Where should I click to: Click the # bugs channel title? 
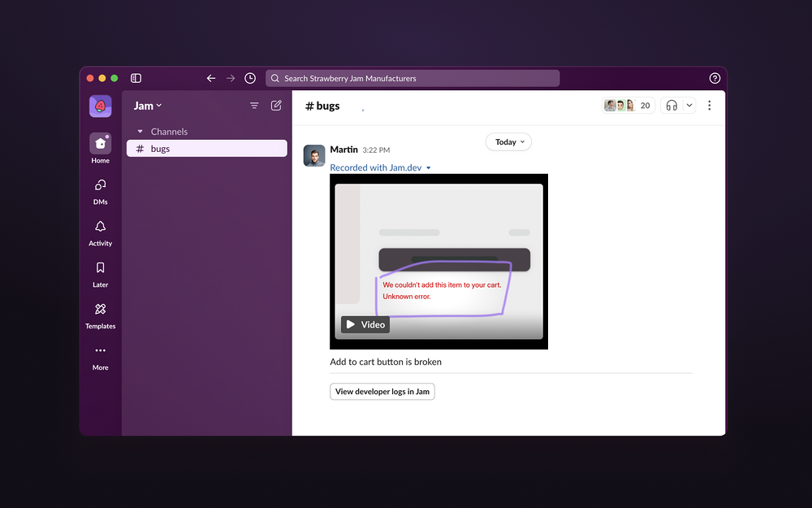coord(322,106)
